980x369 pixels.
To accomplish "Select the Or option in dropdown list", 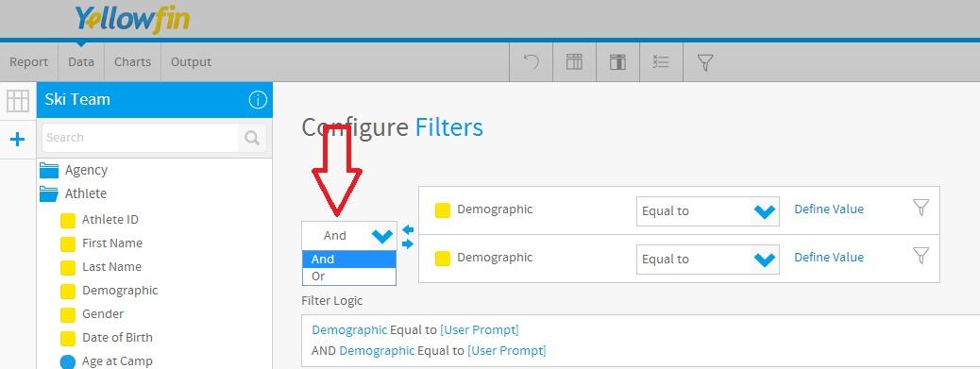I will pos(348,276).
